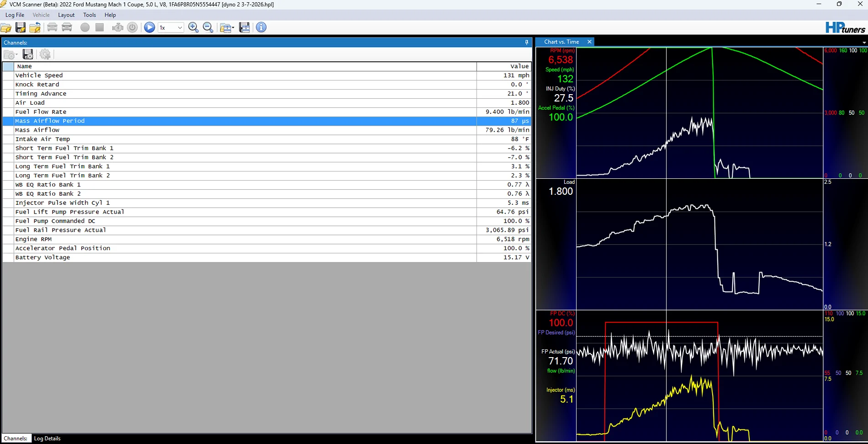This screenshot has width=868, height=444.
Task: Select the WB EQ Ratio Bank 1 row
Action: coord(267,185)
